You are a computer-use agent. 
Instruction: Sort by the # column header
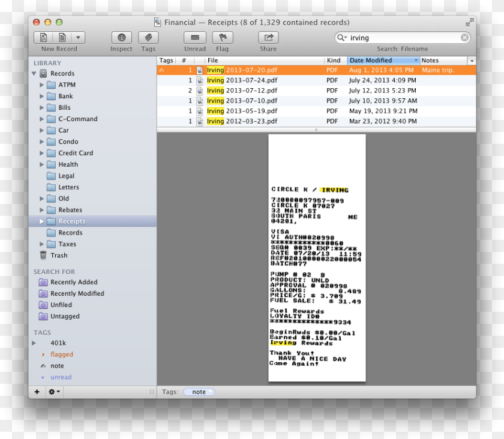point(184,61)
